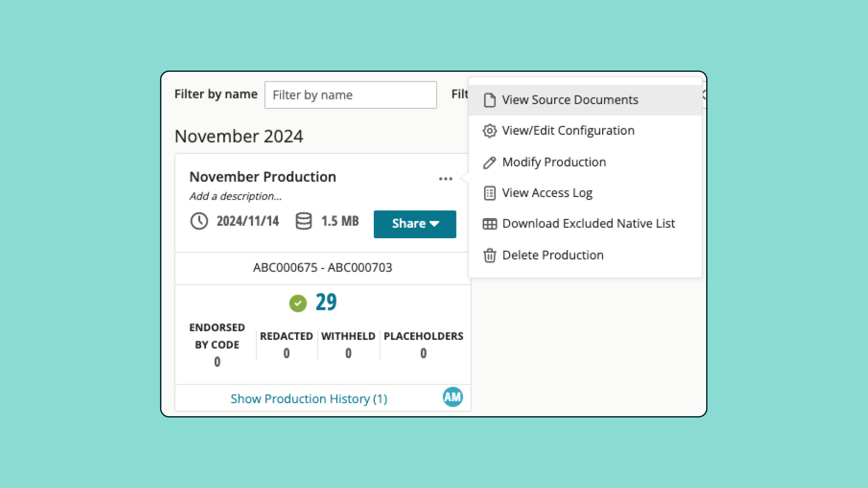Click the Download Excluded Native List table icon
Screen dimensions: 868x488
[489, 224]
